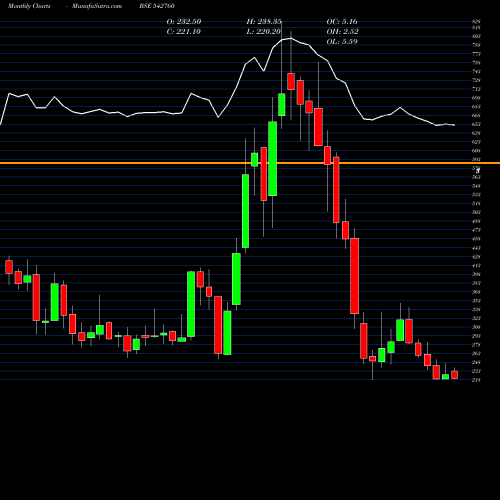
Task: Click the "OL: 5.59" reading
Action: (x=342, y=42)
